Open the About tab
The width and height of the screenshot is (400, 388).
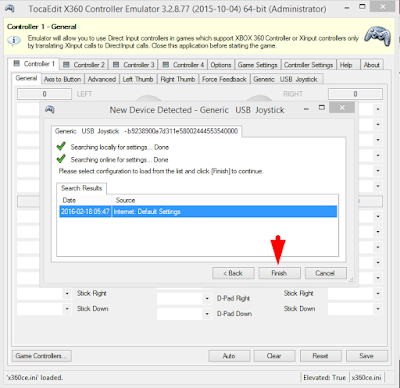(x=372, y=65)
